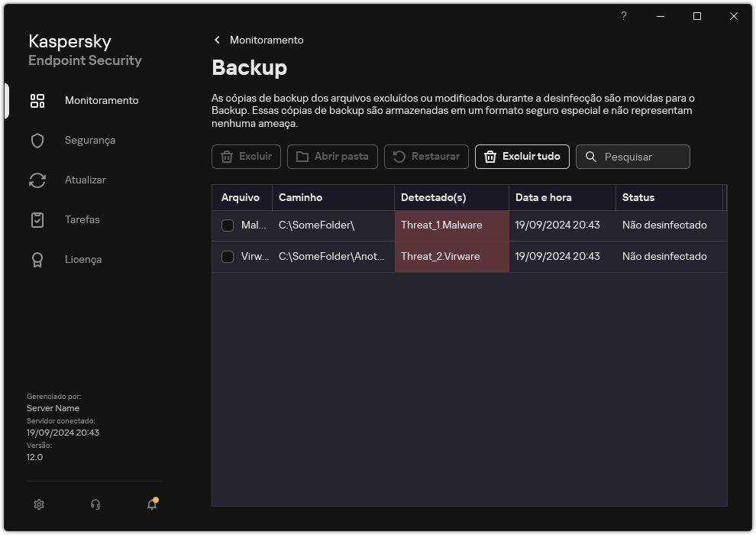The height and width of the screenshot is (535, 756).
Task: Click the trash icon on Excluir tudo
Action: point(489,157)
